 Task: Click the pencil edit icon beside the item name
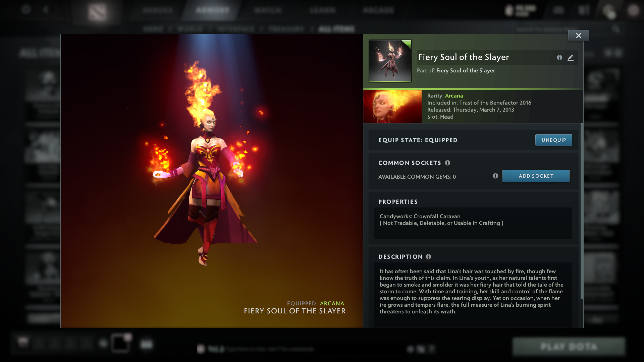[571, 58]
